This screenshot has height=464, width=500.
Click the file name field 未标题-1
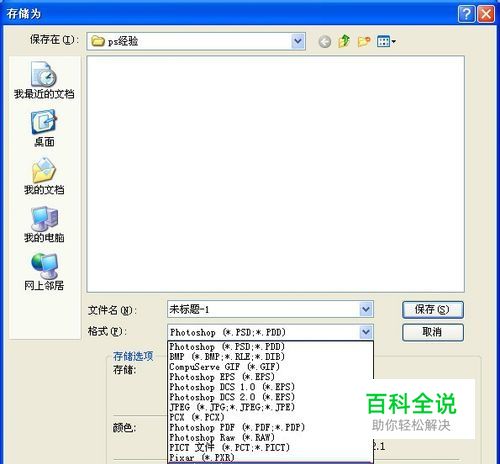(x=263, y=309)
